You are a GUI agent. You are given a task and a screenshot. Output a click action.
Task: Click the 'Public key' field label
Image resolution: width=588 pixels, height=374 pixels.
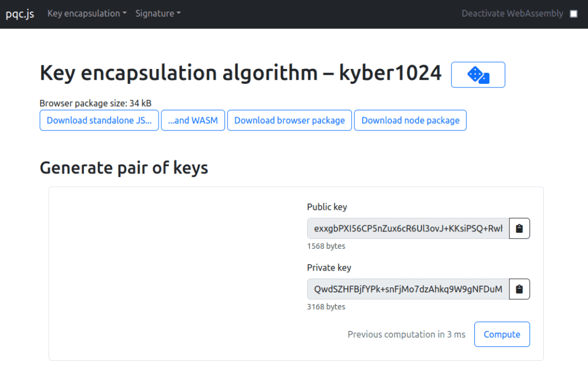click(327, 207)
